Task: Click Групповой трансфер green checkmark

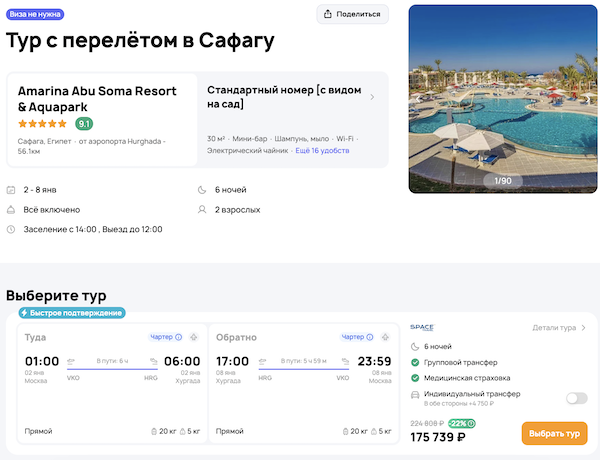Action: point(416,362)
